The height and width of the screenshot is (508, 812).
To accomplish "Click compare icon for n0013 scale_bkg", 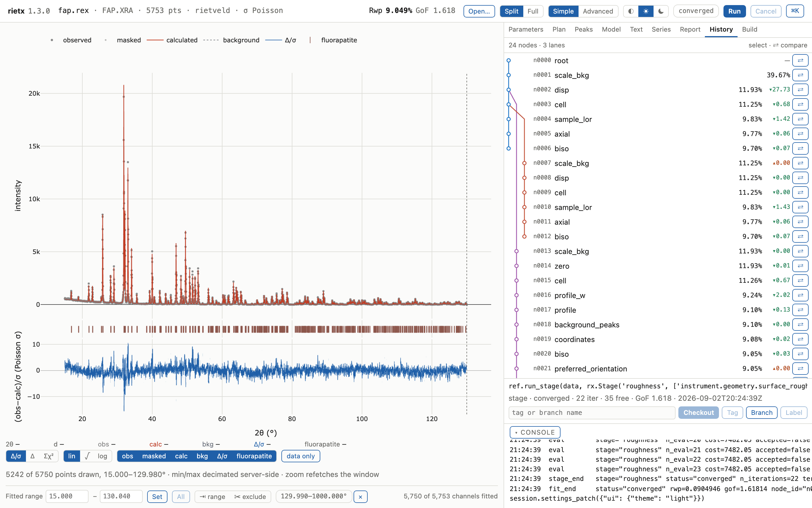I will coord(800,251).
